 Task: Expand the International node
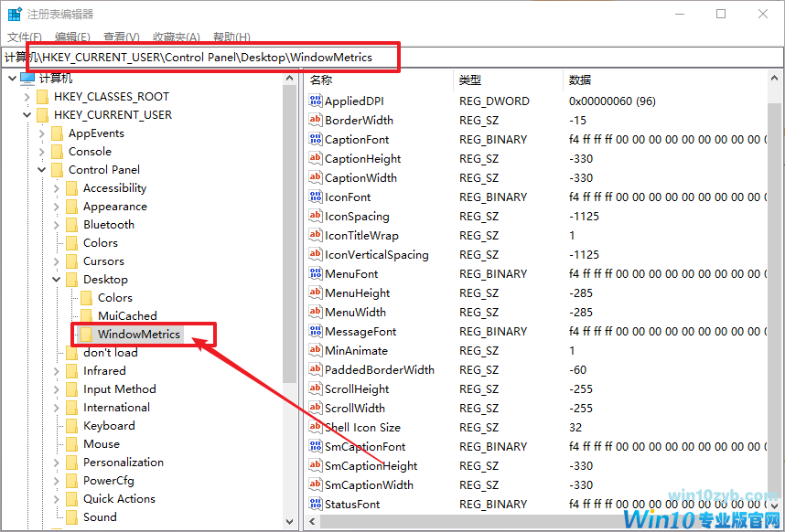coord(57,408)
